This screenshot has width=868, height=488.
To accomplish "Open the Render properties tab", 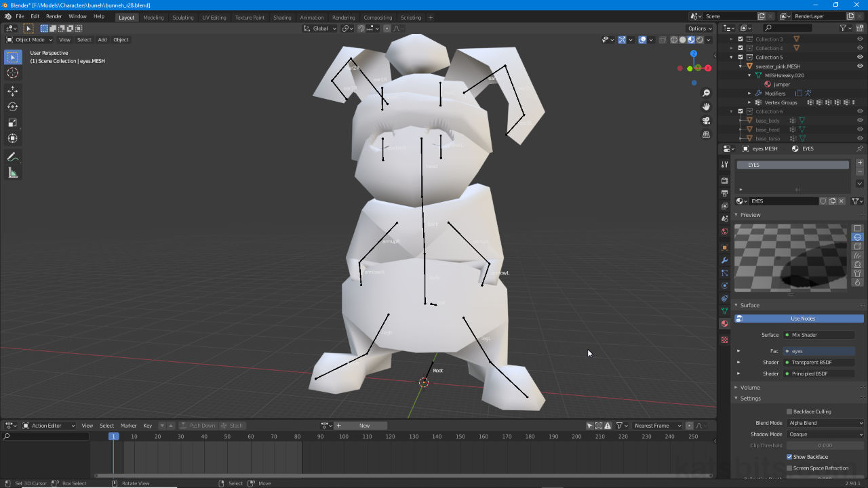I will click(724, 180).
